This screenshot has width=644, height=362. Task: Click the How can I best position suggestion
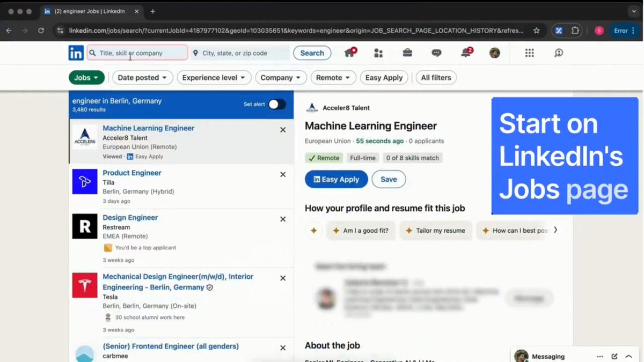[513, 231]
